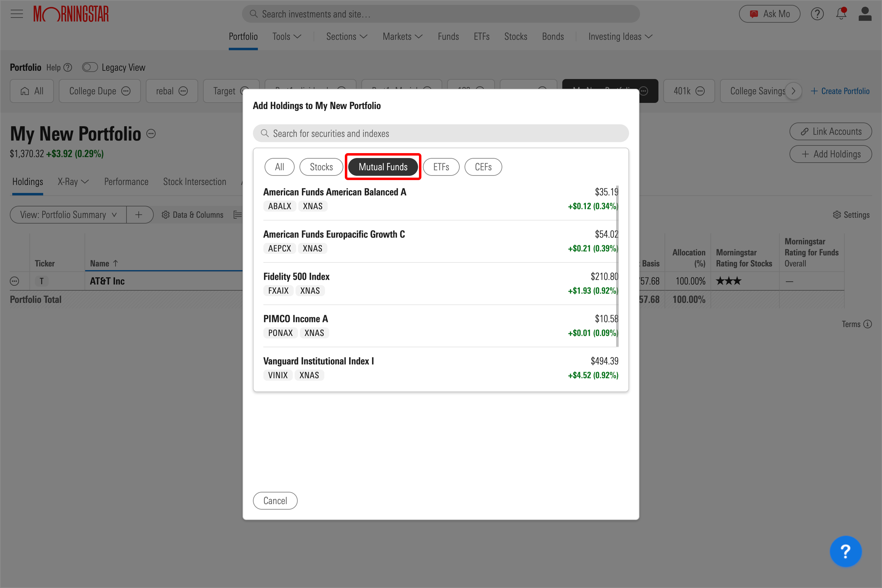Screen dimensions: 882x588
Task: Click the Ask Mo button
Action: click(770, 14)
